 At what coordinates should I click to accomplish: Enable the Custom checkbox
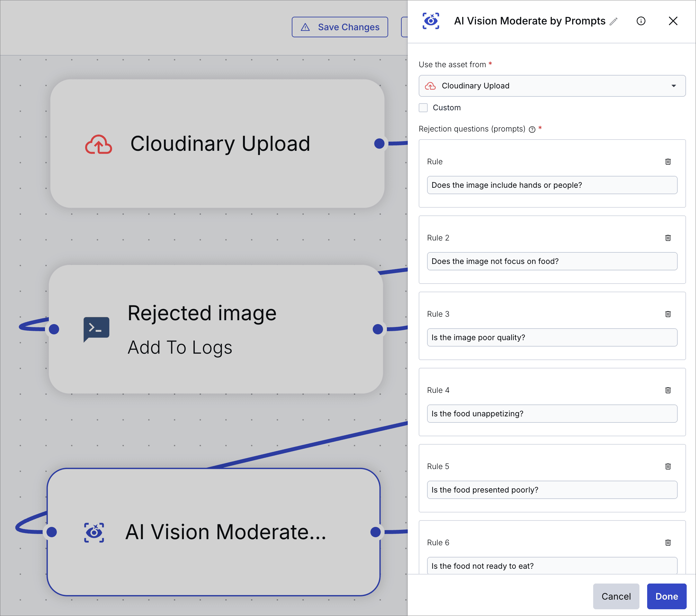(423, 108)
